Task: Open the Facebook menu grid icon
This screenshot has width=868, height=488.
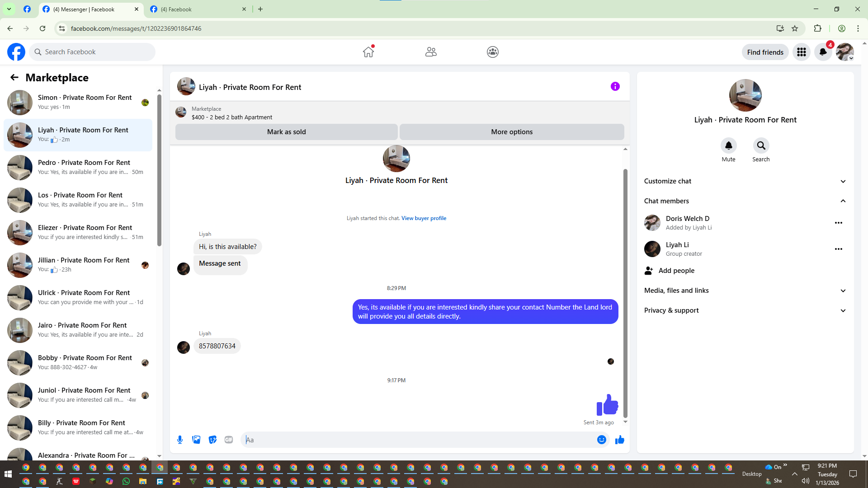Action: point(802,52)
